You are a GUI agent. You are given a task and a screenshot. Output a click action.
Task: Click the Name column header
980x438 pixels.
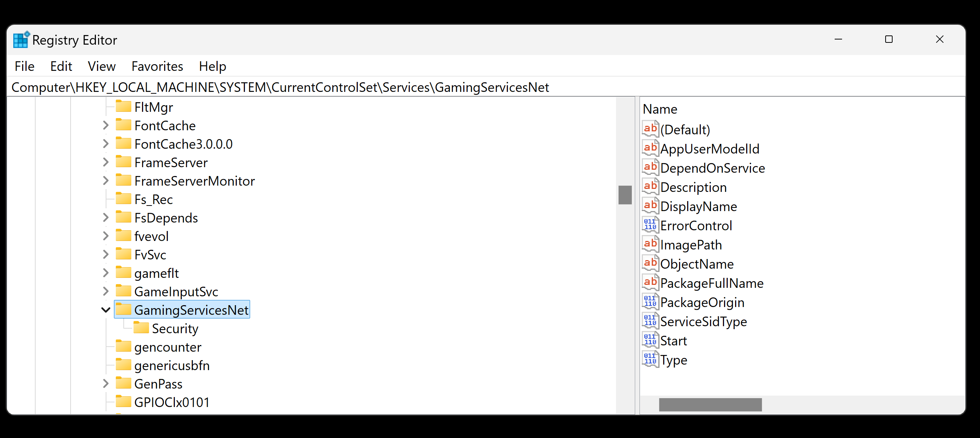pos(660,109)
